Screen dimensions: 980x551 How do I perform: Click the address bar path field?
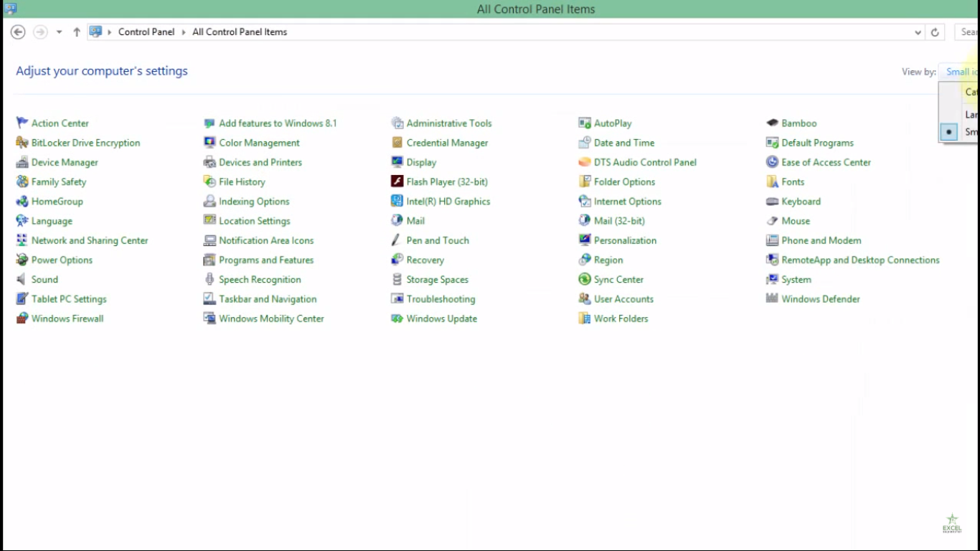(506, 32)
